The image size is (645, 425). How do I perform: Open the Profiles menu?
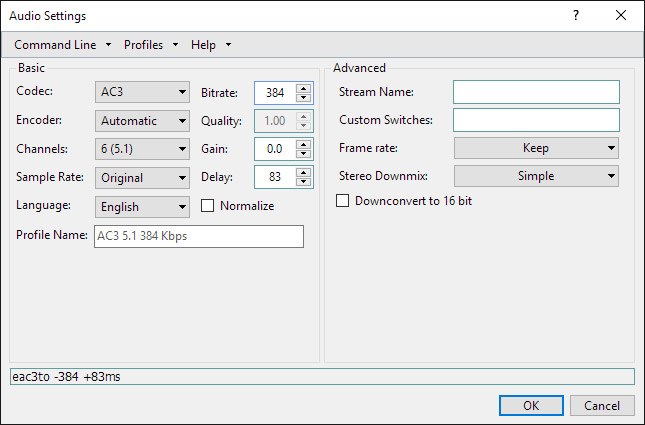pos(150,45)
